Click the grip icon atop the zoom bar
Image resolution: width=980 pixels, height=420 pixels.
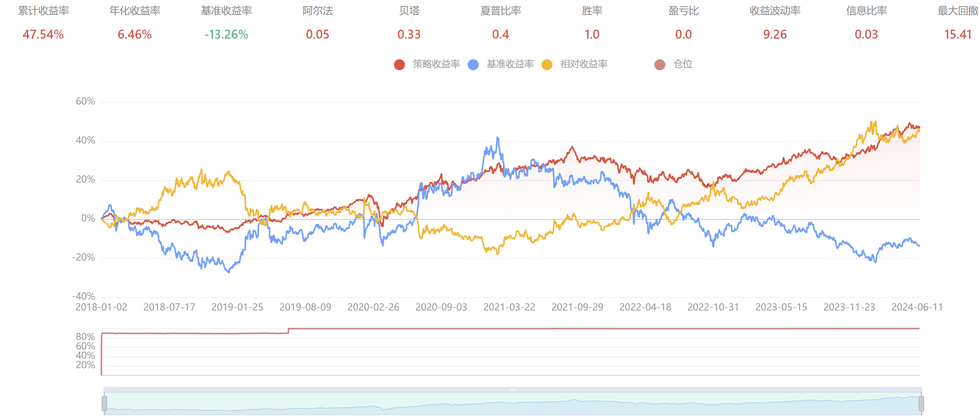tap(513, 390)
